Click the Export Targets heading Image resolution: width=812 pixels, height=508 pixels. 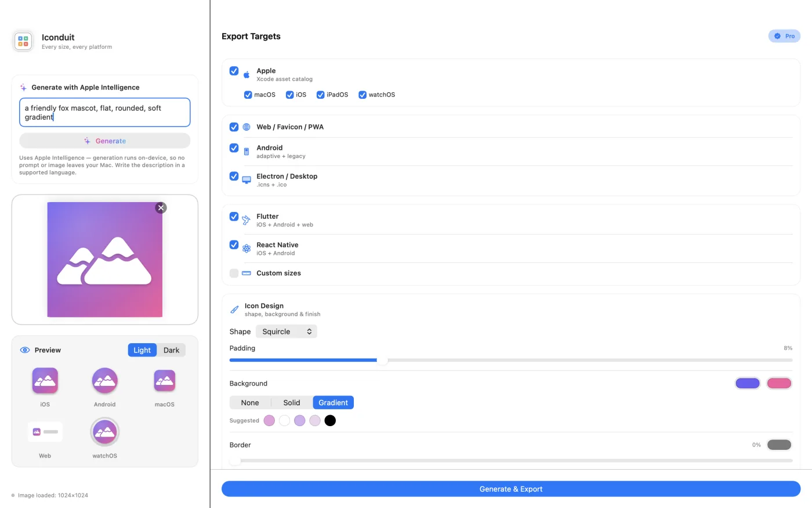point(251,36)
